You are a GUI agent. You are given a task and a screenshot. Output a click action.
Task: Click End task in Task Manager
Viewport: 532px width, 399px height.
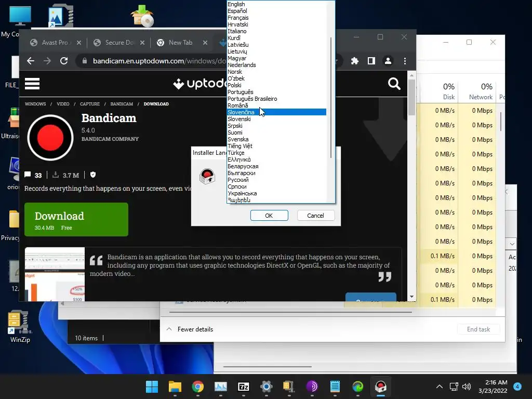point(478,329)
